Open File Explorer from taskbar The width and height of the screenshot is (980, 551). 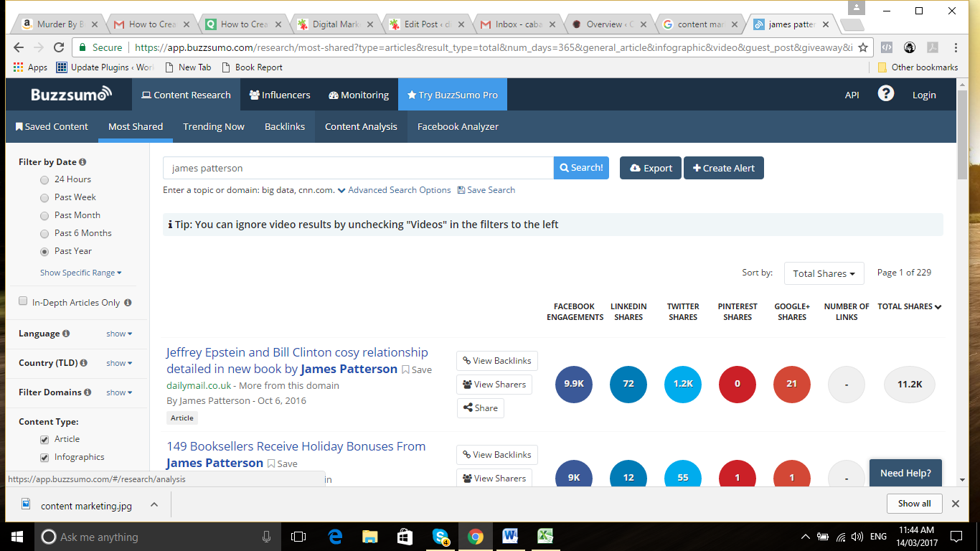tap(370, 537)
